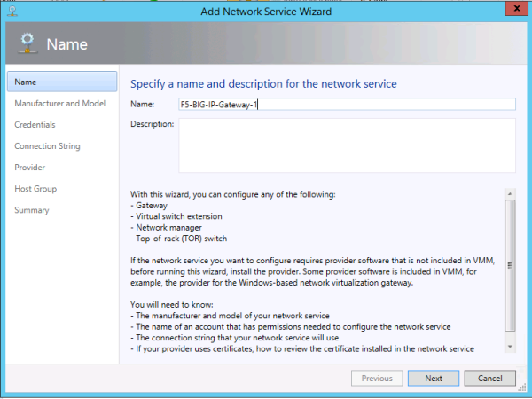532x399 pixels.
Task: Click the network service icon in the header
Action: pyautogui.click(x=25, y=44)
